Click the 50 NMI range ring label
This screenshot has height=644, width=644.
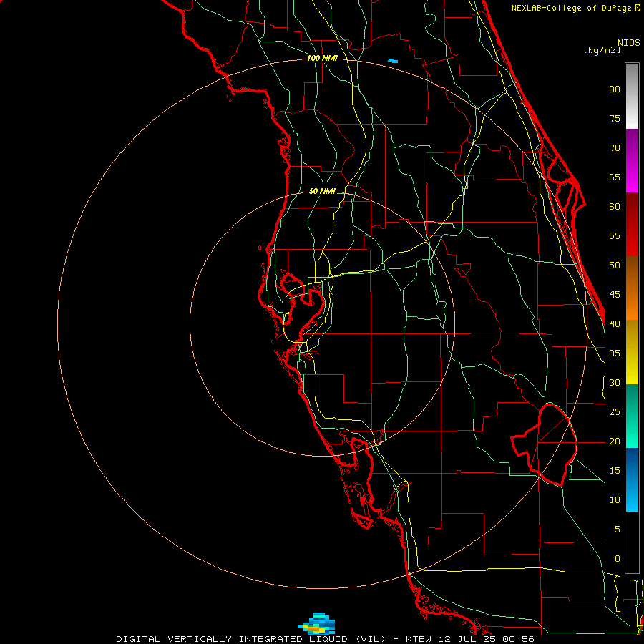(322, 191)
